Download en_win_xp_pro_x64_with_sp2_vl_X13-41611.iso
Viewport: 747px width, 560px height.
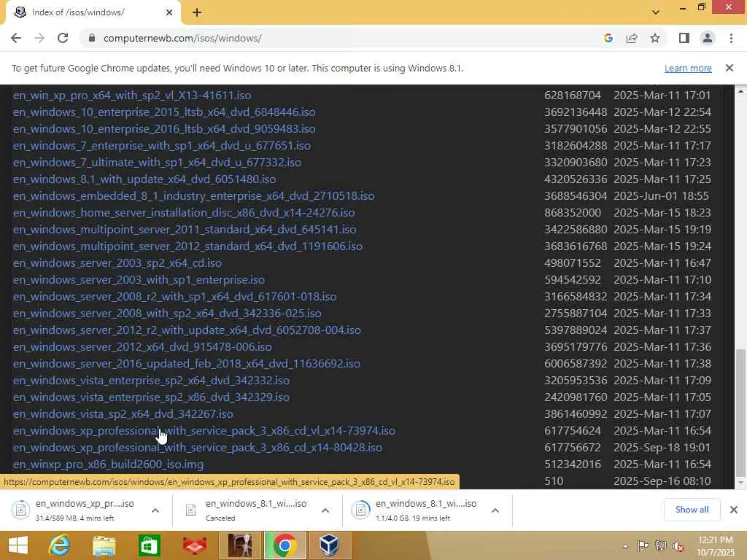(132, 96)
